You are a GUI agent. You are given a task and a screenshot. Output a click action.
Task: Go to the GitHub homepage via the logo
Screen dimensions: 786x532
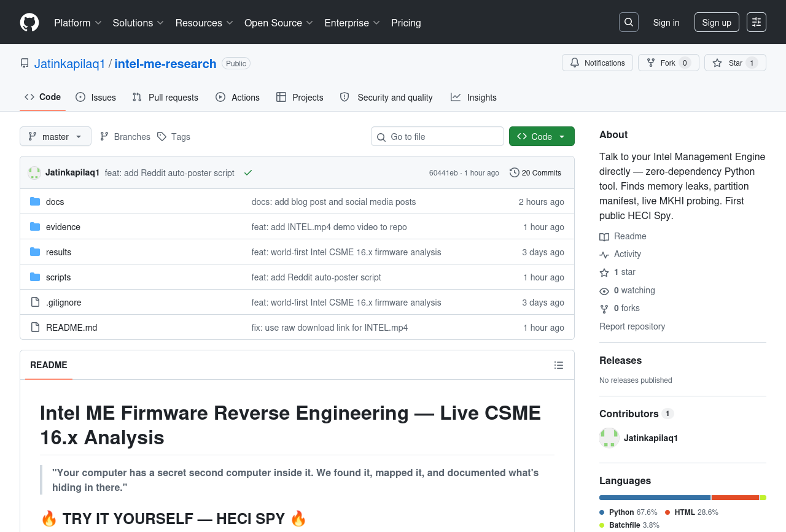click(29, 23)
